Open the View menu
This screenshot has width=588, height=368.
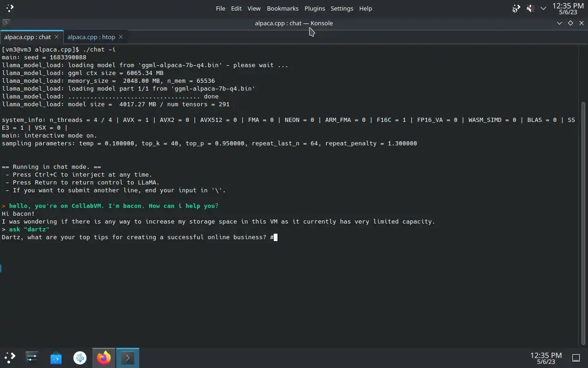point(254,8)
